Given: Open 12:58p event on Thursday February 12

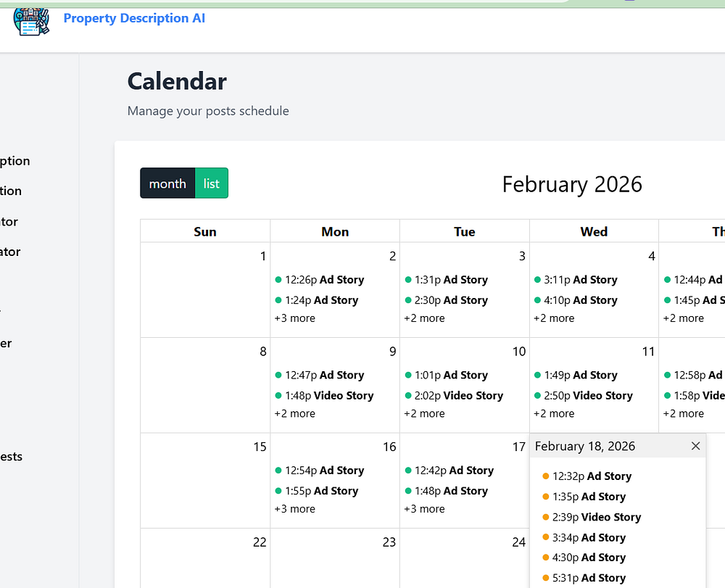Looking at the screenshot, I should [x=694, y=375].
